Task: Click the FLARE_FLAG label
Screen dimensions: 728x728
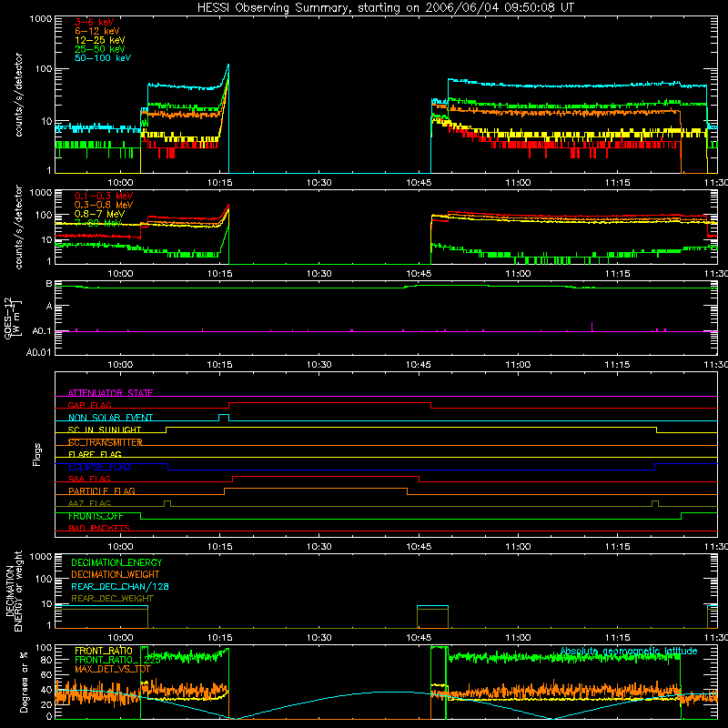Action: [x=95, y=454]
